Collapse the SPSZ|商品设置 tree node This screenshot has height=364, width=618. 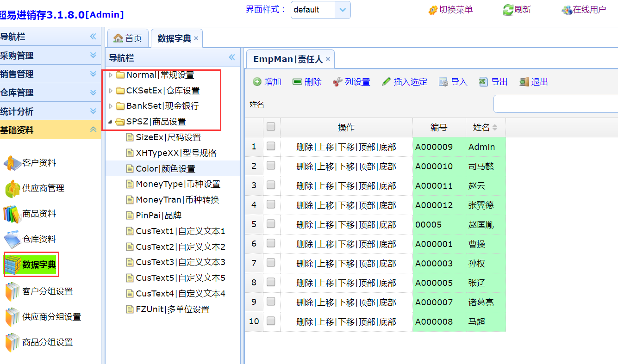coord(110,122)
